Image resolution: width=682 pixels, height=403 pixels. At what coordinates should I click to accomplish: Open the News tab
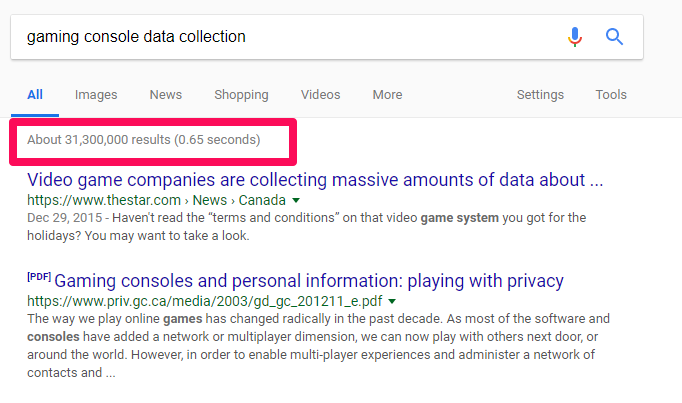point(165,95)
